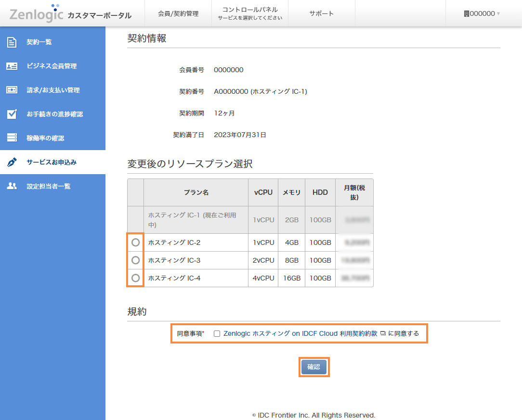The image size is (522, 420).
Task: Select the ビジネス会員管理 ID card icon
Action: click(x=12, y=66)
